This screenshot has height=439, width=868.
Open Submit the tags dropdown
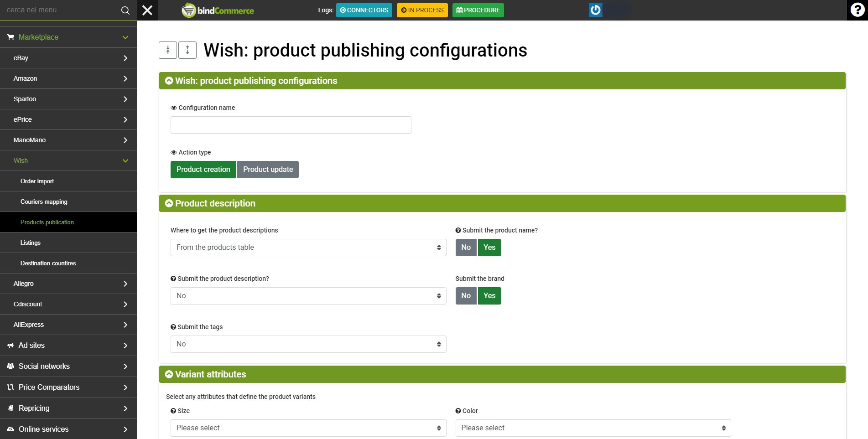pyautogui.click(x=308, y=344)
